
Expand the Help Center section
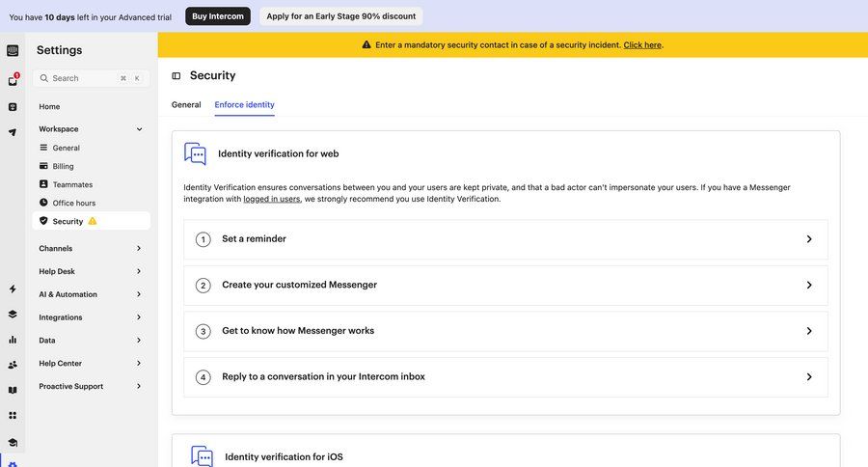(x=139, y=363)
